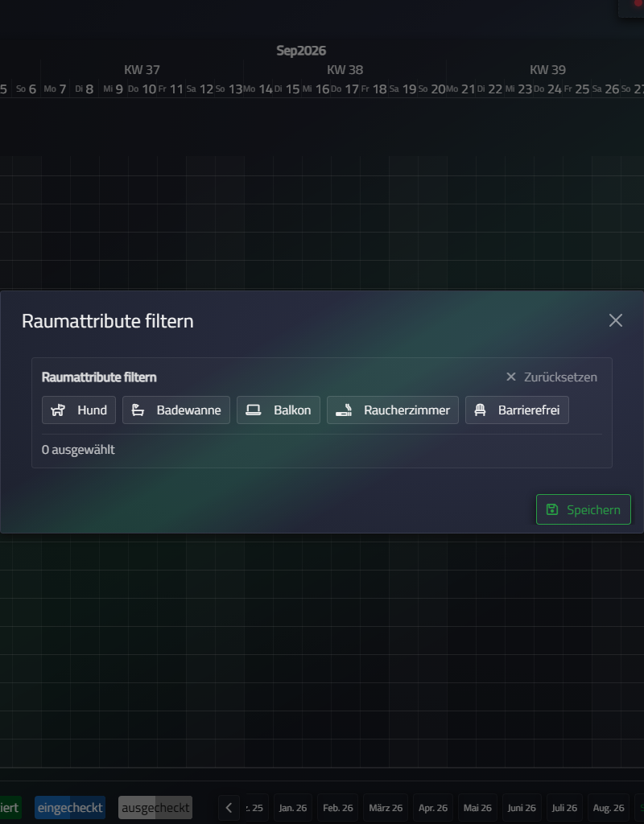Select day Mo 14 in timeline

[258, 89]
